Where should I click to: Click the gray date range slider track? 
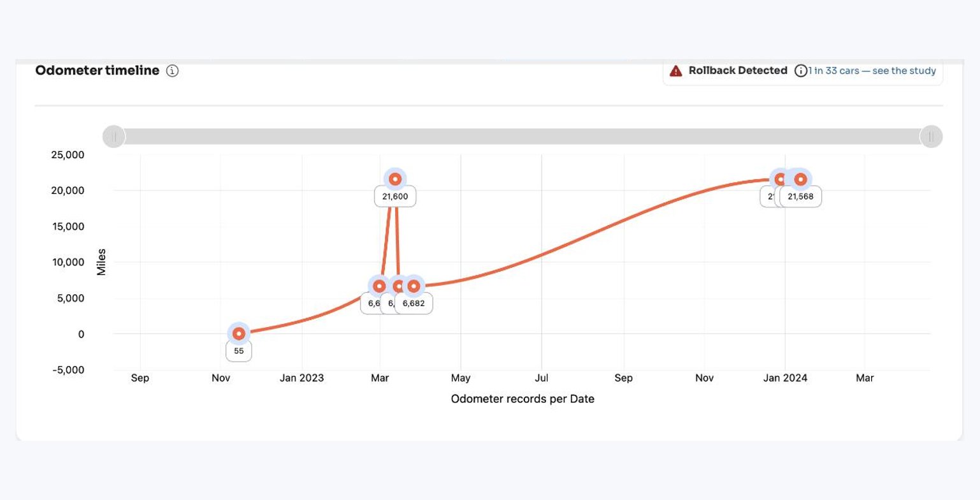coord(522,136)
